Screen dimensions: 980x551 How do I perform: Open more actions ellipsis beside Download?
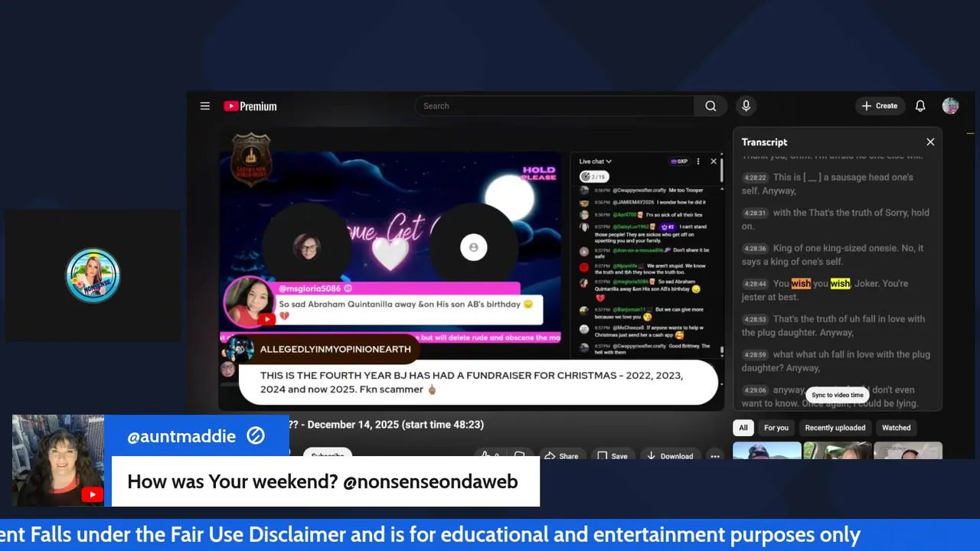[x=715, y=455]
